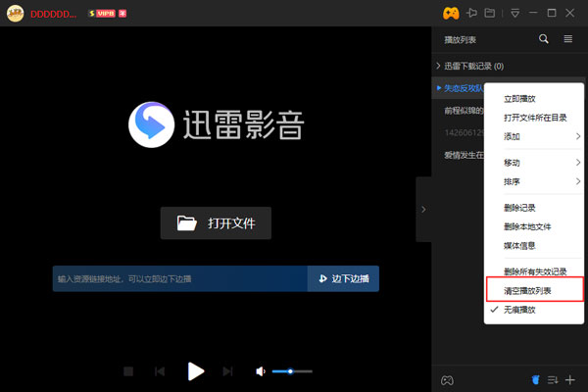Choose 打开文件所在目录 menu entry

(534, 118)
